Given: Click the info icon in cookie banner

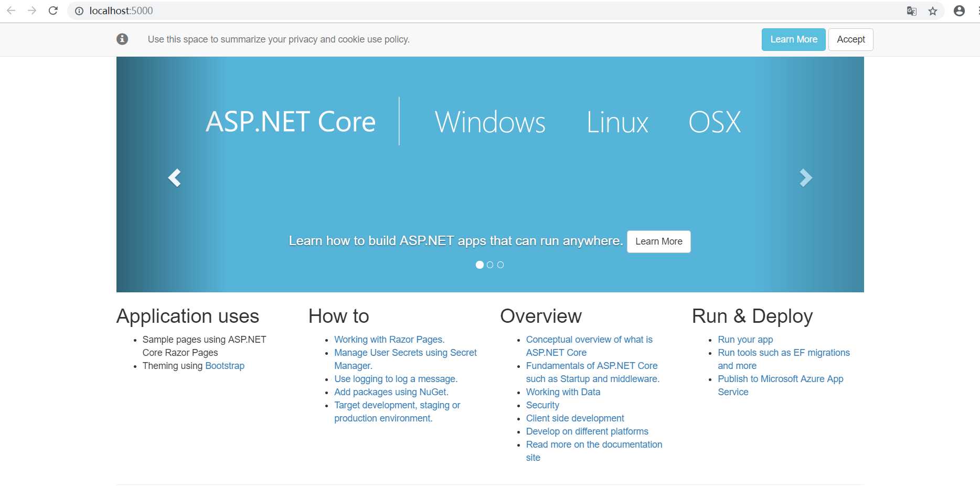Looking at the screenshot, I should (122, 39).
